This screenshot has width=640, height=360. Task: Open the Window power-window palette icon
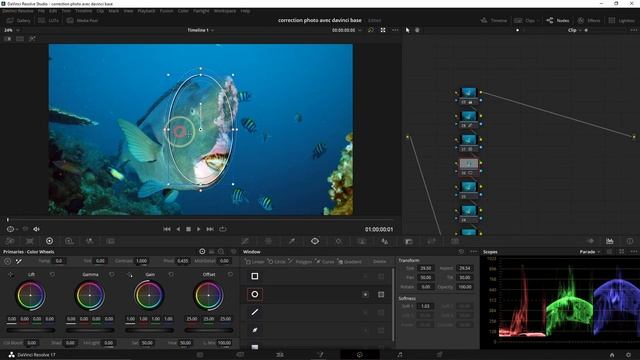[315, 241]
